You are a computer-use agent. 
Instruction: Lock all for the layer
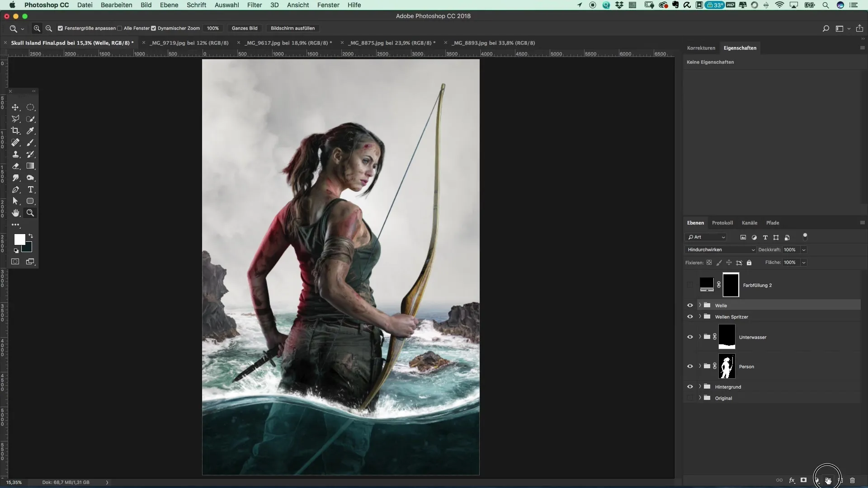point(749,263)
